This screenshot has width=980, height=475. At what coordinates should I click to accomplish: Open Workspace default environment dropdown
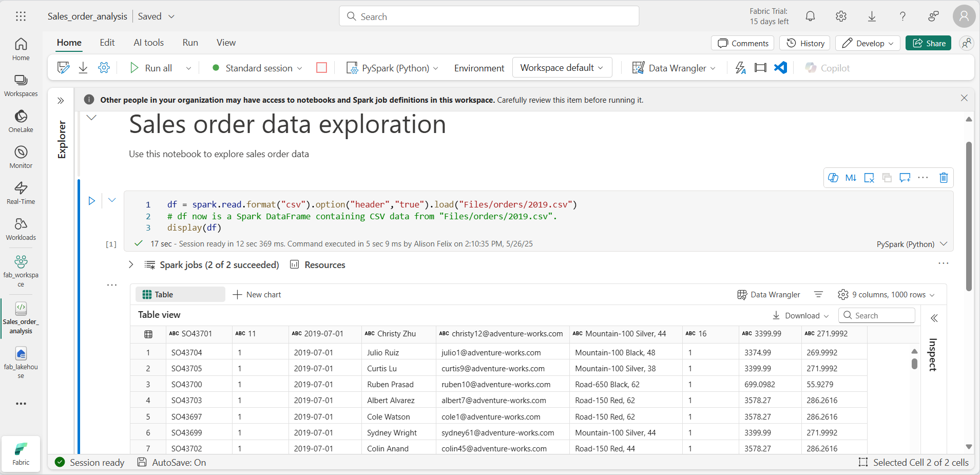coord(562,68)
